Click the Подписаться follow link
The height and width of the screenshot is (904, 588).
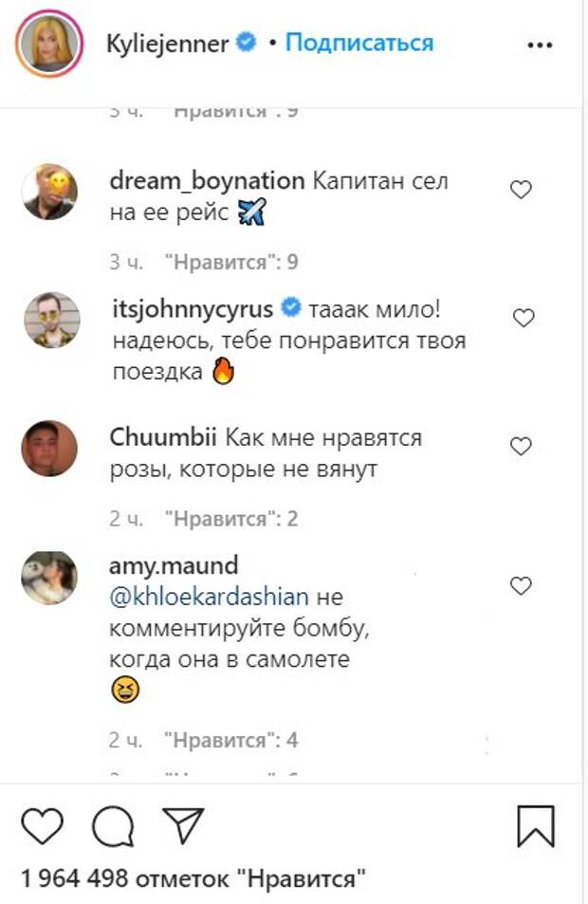(x=359, y=43)
